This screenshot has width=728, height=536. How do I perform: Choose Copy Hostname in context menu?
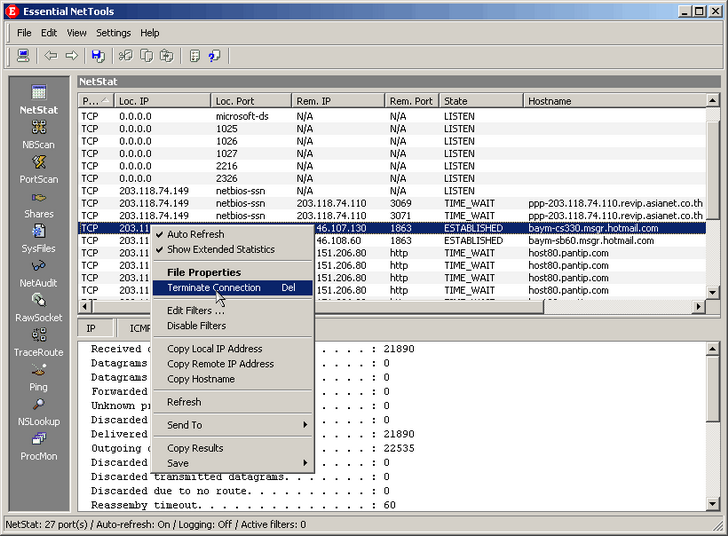(233, 379)
